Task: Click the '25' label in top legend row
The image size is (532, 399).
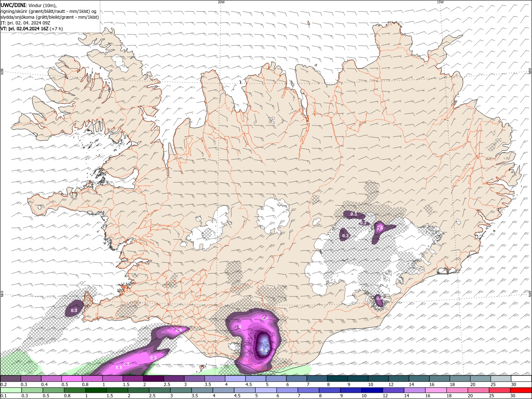Action: click(x=493, y=384)
